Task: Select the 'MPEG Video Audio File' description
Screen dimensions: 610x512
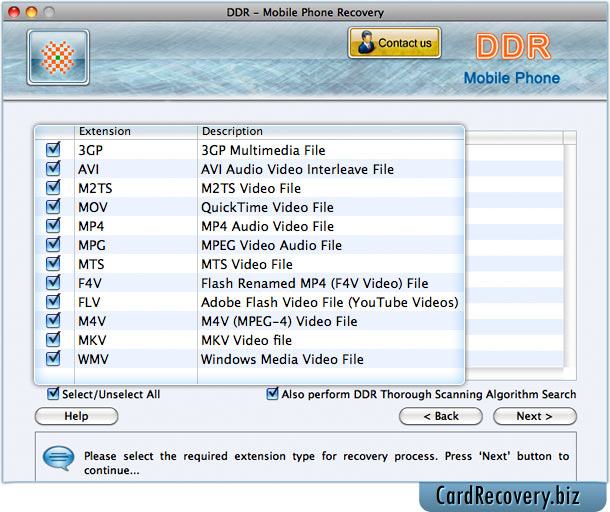Action: pos(271,245)
